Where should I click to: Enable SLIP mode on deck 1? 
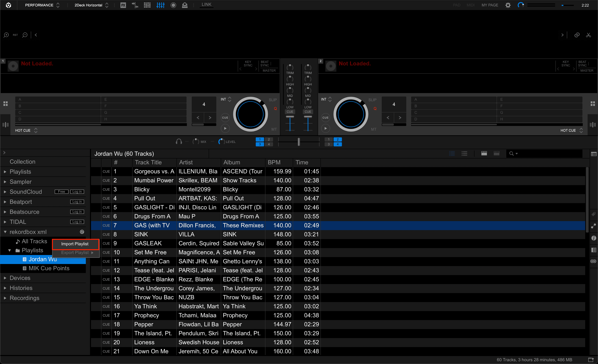[x=273, y=100]
